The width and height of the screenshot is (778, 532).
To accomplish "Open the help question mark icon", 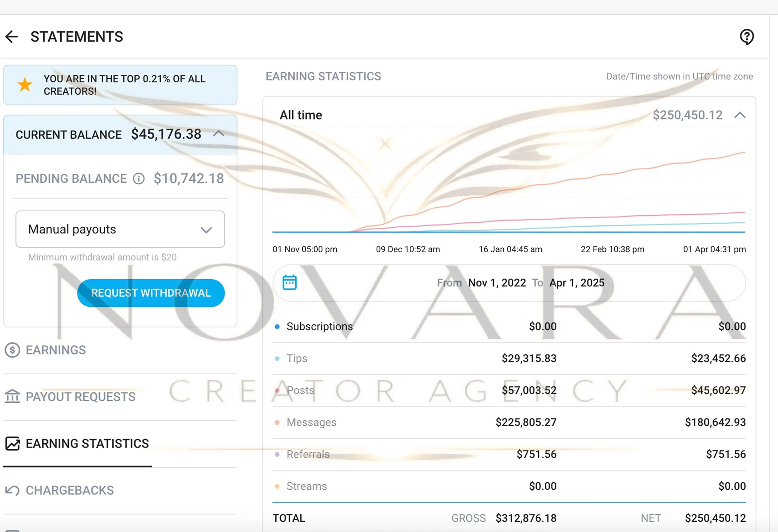I will coord(747,37).
